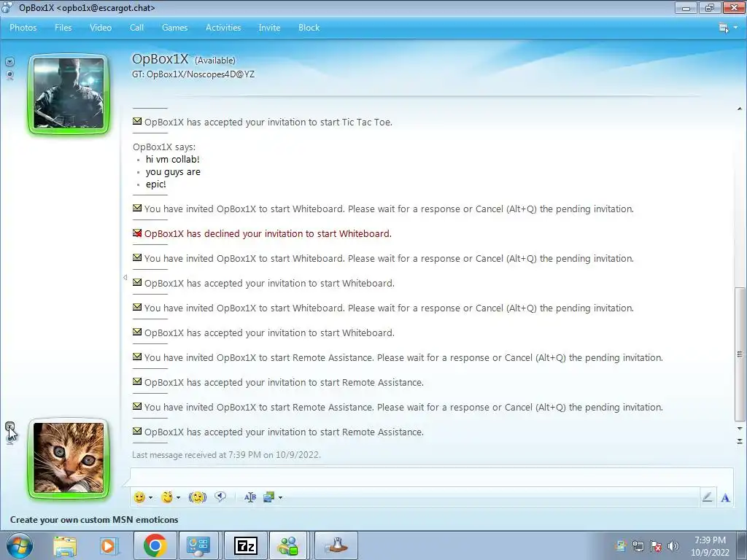
Task: Click Show desktop button at taskbar end
Action: click(x=742, y=545)
